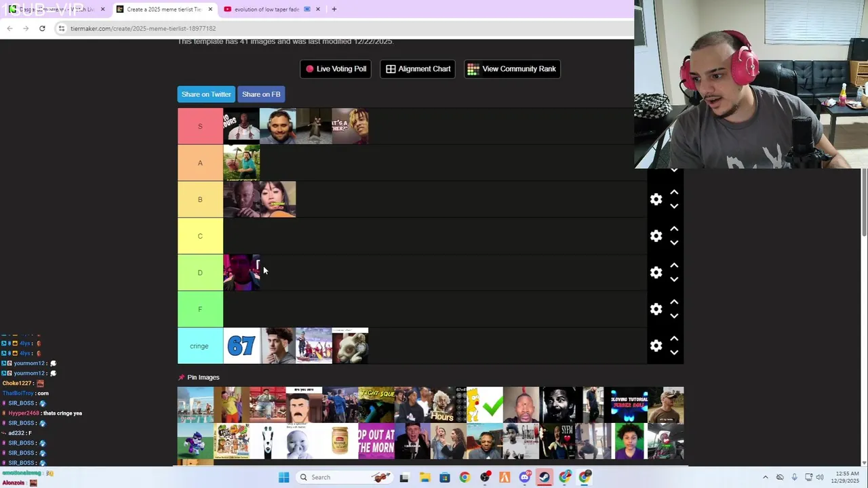Move tier F up with arrow
The width and height of the screenshot is (868, 488).
(x=674, y=302)
